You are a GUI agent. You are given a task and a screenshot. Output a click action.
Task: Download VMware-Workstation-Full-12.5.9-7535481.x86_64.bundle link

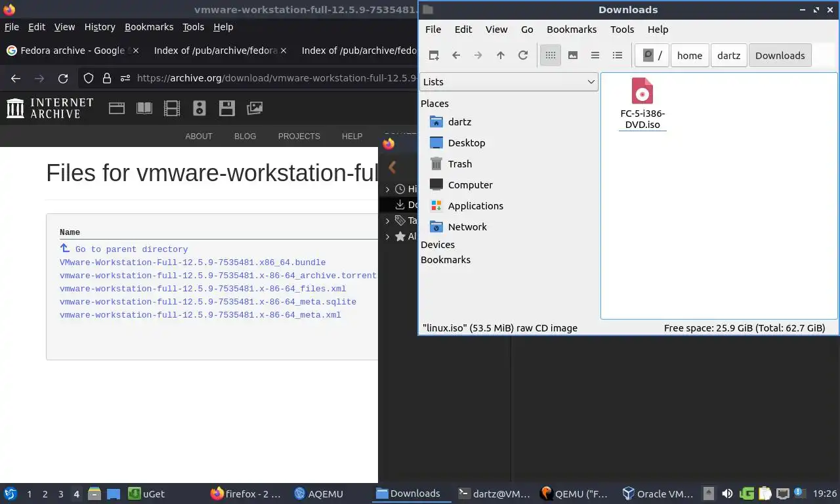[193, 262]
